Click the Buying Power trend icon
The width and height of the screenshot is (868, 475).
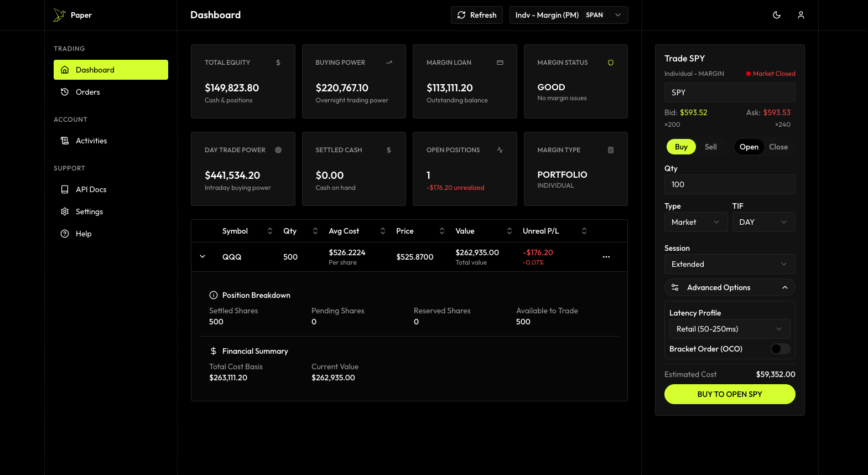point(389,63)
